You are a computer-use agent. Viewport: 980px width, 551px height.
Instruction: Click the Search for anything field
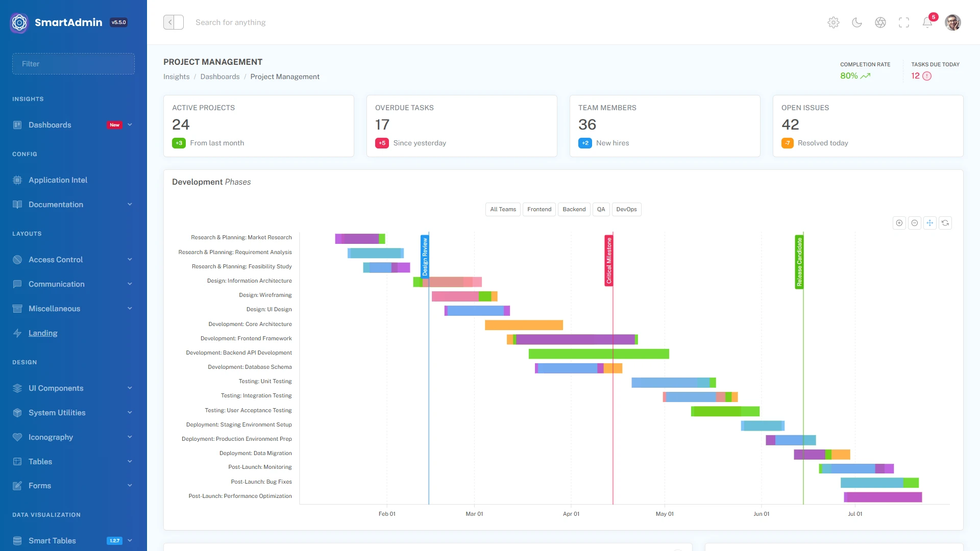[x=230, y=22]
